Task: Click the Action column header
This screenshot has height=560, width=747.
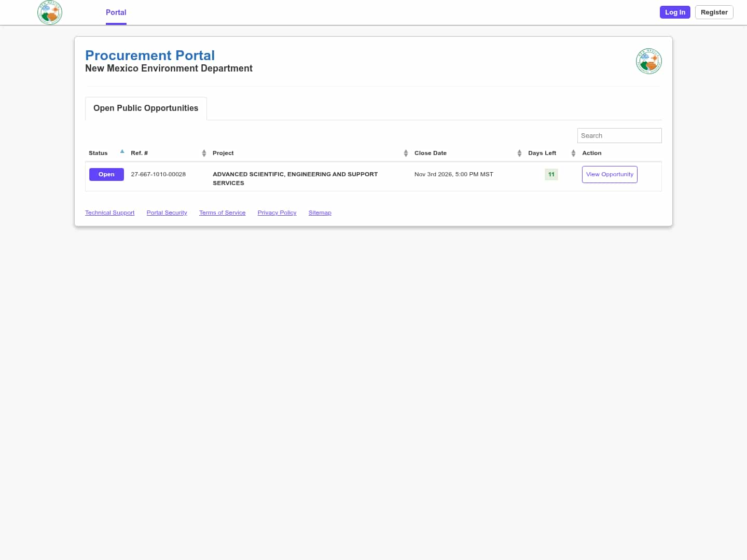Action: pos(592,153)
